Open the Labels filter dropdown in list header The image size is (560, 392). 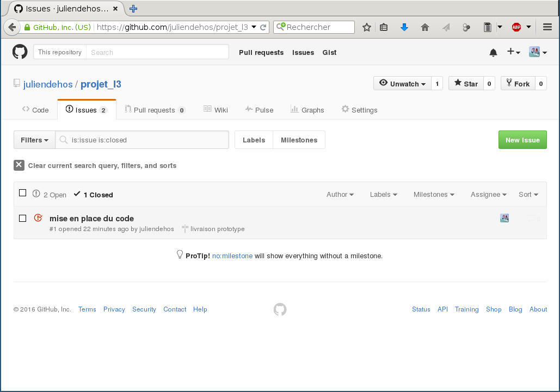click(383, 195)
